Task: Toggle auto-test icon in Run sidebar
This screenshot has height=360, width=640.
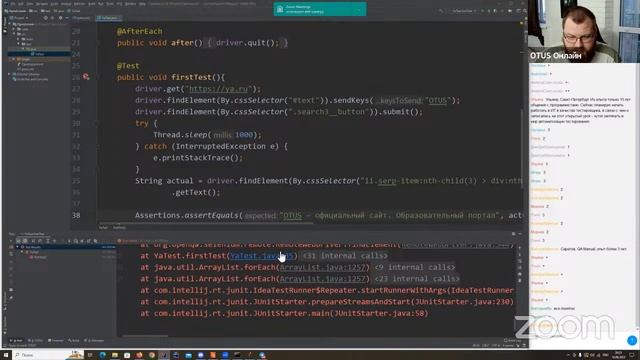Action: [x=11, y=254]
